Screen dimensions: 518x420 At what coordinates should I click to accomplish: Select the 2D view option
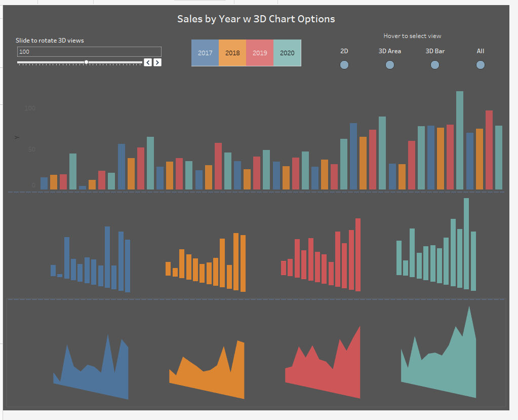344,64
